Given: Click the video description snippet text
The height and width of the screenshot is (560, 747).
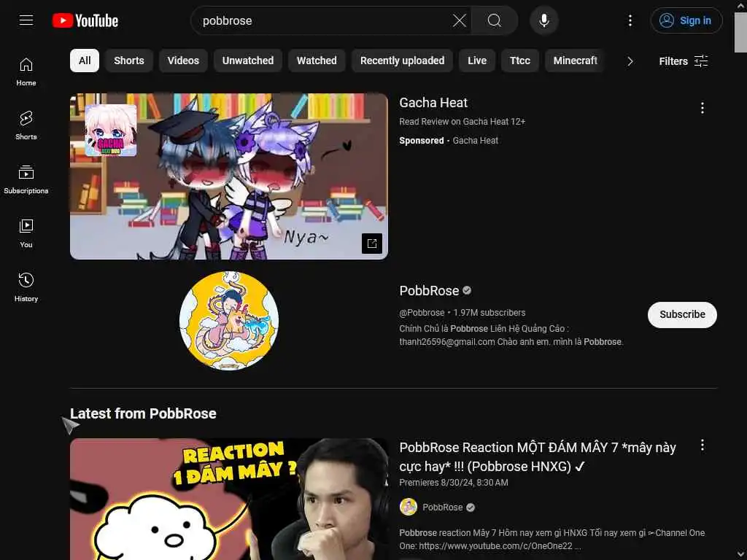Looking at the screenshot, I should click(x=551, y=539).
